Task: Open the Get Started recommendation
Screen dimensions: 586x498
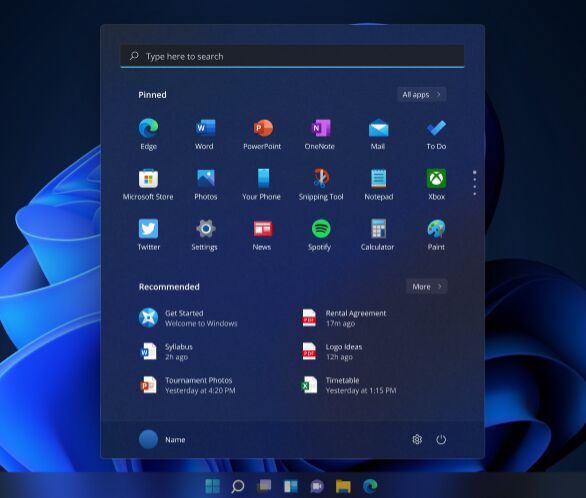Action: (188, 318)
